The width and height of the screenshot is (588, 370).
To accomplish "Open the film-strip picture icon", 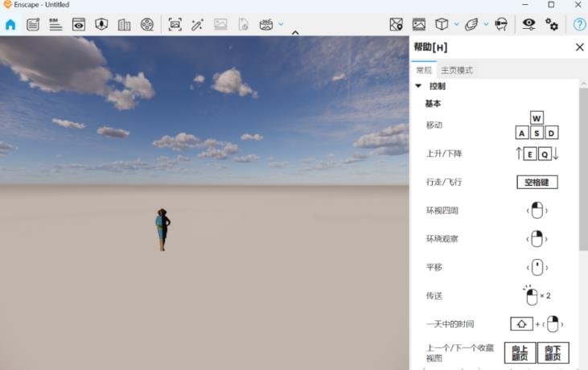I will pos(419,24).
